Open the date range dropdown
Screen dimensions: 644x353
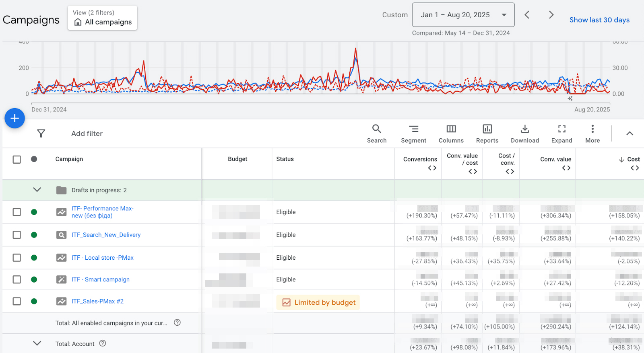click(x=463, y=15)
